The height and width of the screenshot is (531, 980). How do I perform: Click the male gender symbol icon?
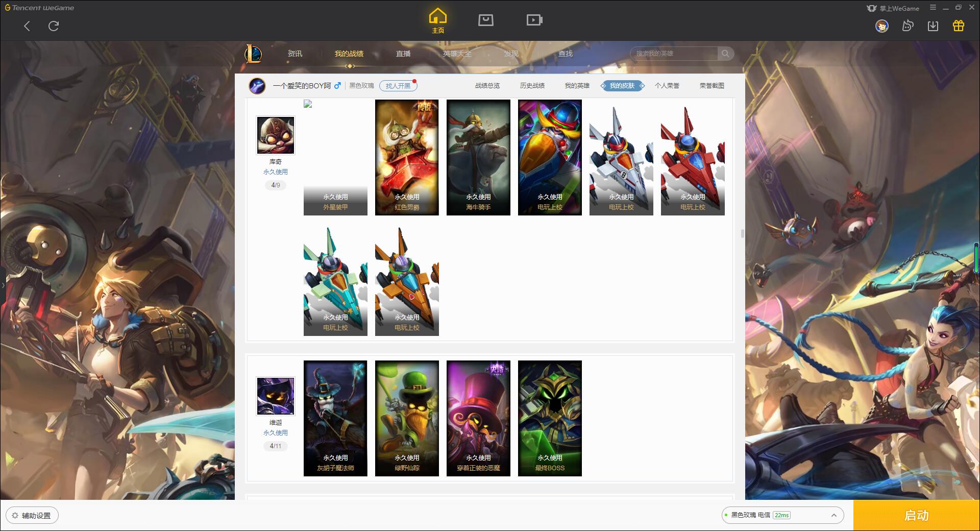pyautogui.click(x=337, y=86)
